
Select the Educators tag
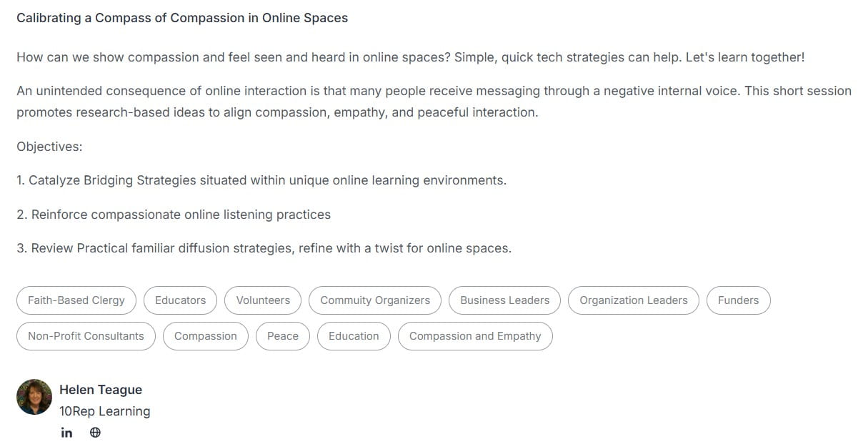coord(180,300)
